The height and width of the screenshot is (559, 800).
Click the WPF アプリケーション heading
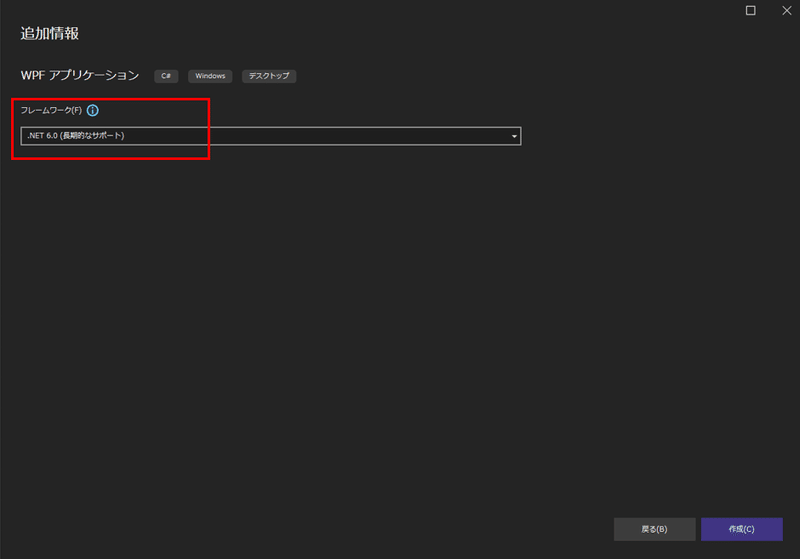pyautogui.click(x=80, y=75)
